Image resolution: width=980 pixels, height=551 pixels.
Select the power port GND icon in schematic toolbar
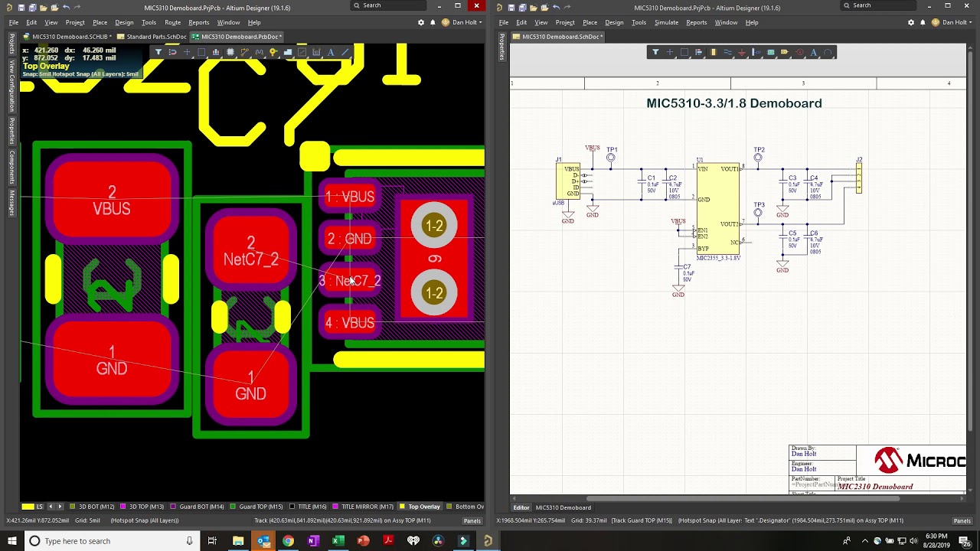(742, 52)
